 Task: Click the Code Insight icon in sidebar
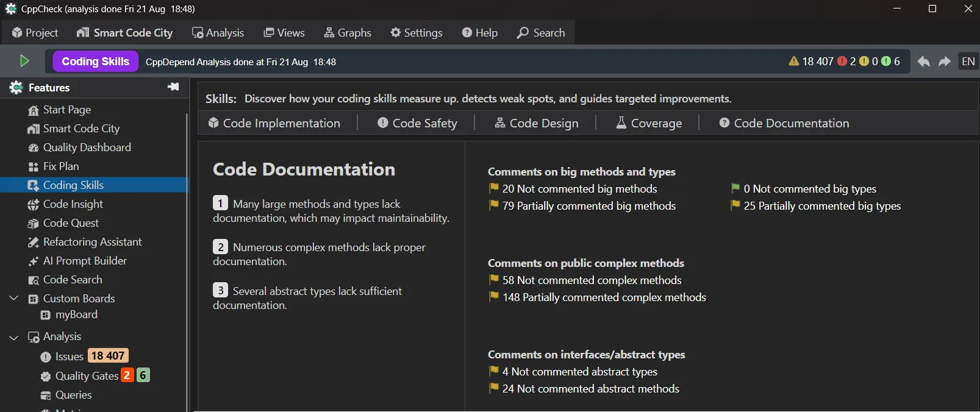pyautogui.click(x=34, y=205)
